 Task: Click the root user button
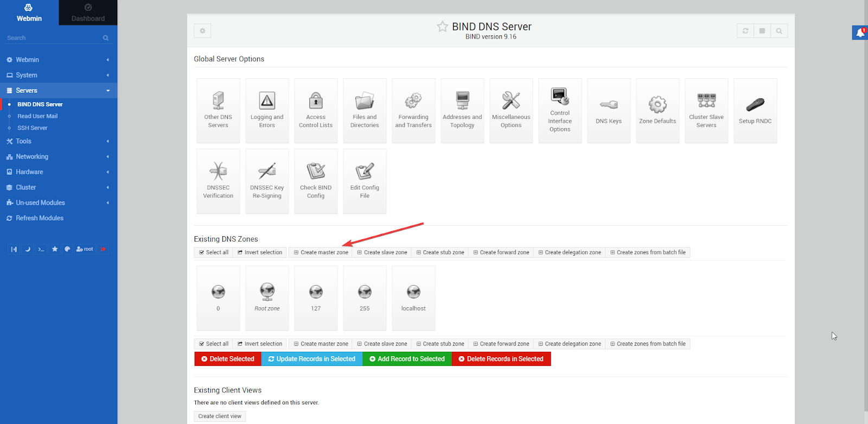click(85, 249)
